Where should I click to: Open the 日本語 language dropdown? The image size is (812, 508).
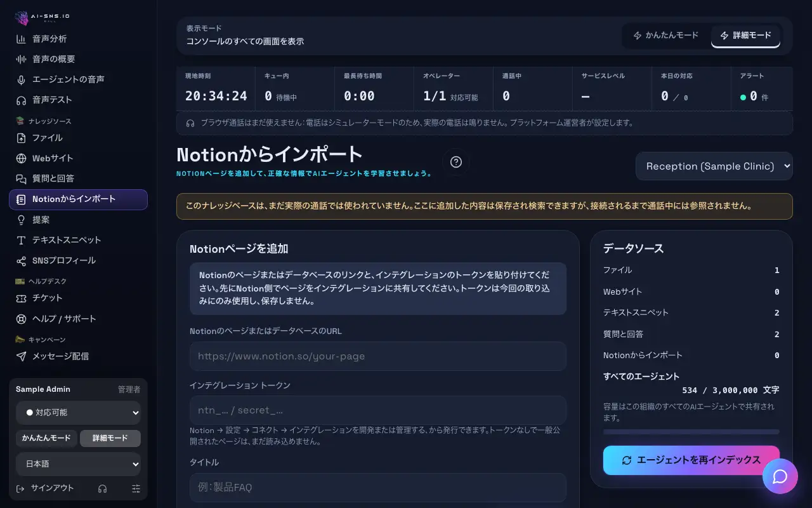[x=78, y=464]
